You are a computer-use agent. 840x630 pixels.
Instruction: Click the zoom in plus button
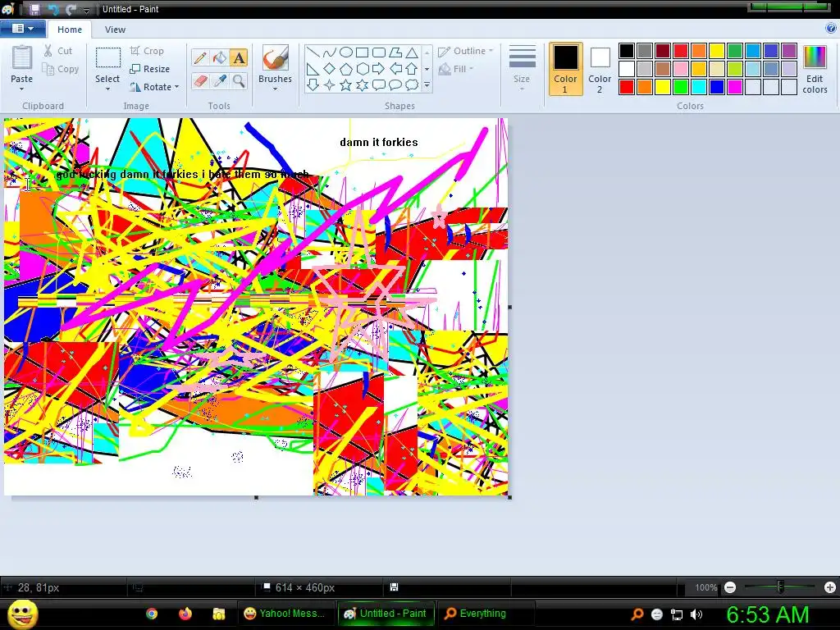(x=830, y=587)
